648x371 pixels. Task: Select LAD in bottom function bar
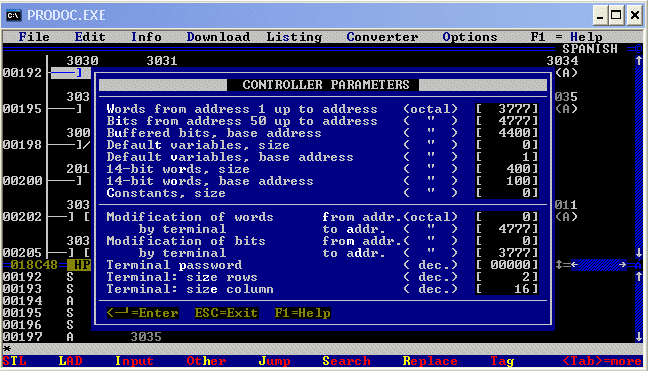pyautogui.click(x=70, y=361)
